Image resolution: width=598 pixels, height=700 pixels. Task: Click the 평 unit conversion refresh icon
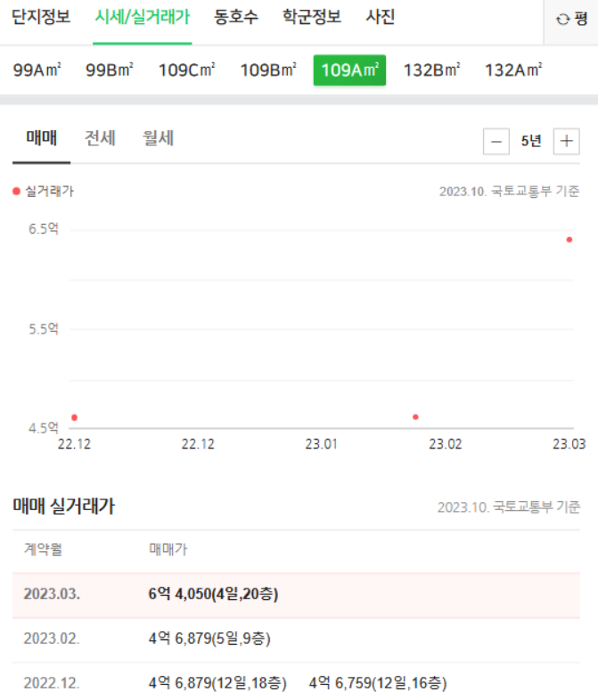[x=562, y=20]
